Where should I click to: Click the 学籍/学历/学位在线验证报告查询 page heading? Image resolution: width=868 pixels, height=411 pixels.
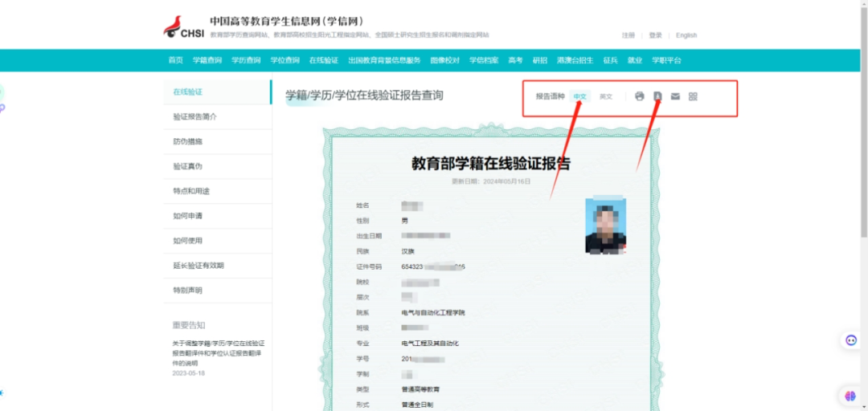tap(364, 96)
